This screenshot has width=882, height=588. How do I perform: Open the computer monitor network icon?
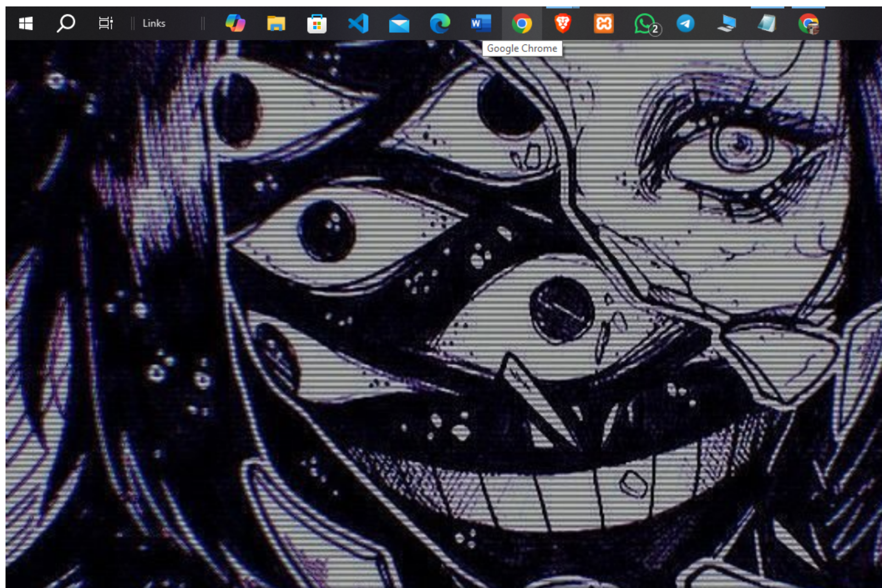(726, 23)
